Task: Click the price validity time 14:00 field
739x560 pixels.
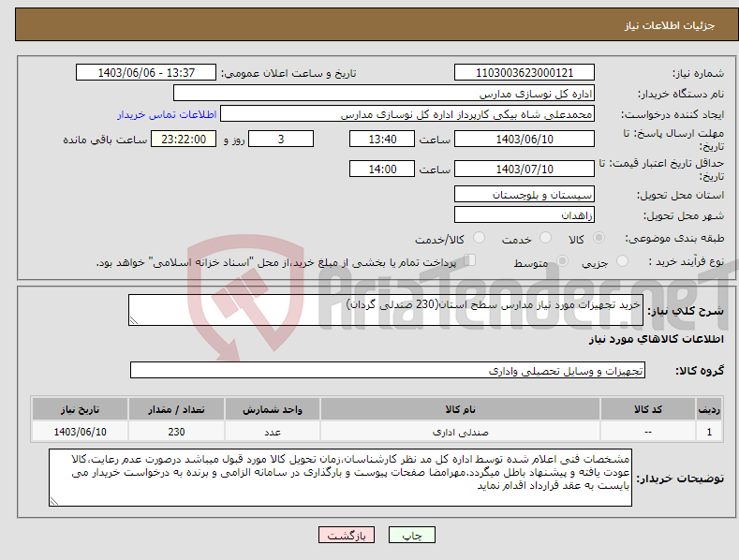Action: 382,169
